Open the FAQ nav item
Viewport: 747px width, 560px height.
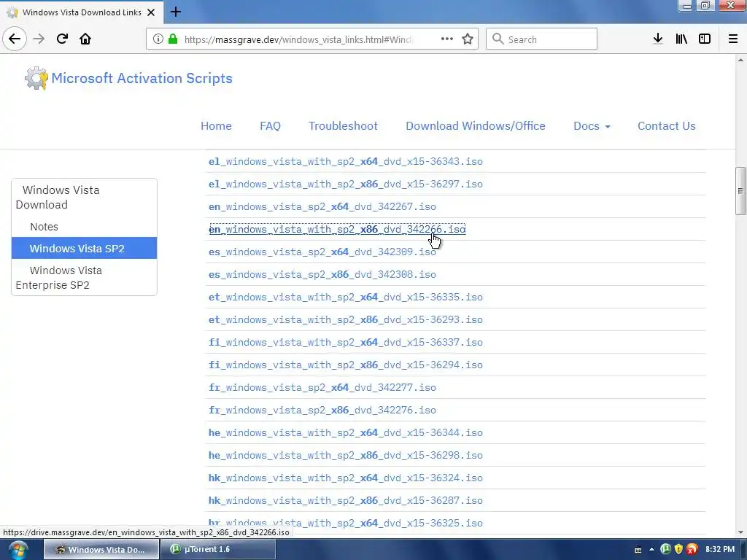pyautogui.click(x=270, y=125)
